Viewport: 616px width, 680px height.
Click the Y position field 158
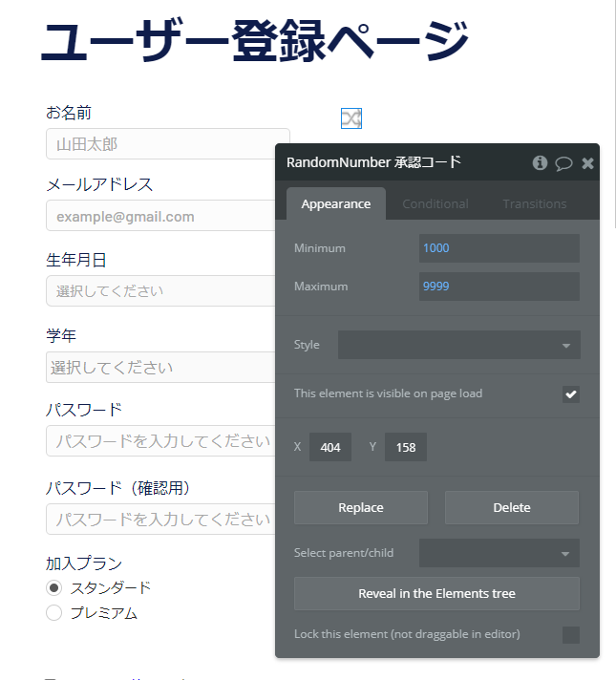click(x=406, y=447)
